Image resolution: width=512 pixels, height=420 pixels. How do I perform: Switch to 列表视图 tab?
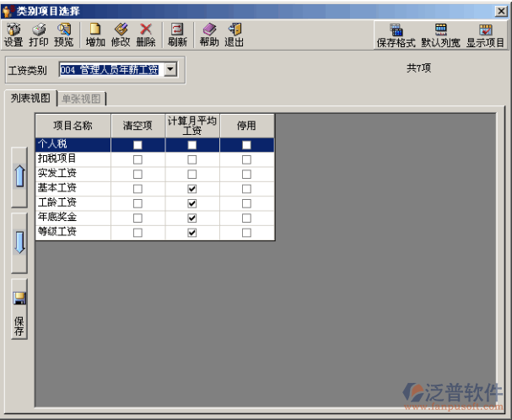[30, 98]
